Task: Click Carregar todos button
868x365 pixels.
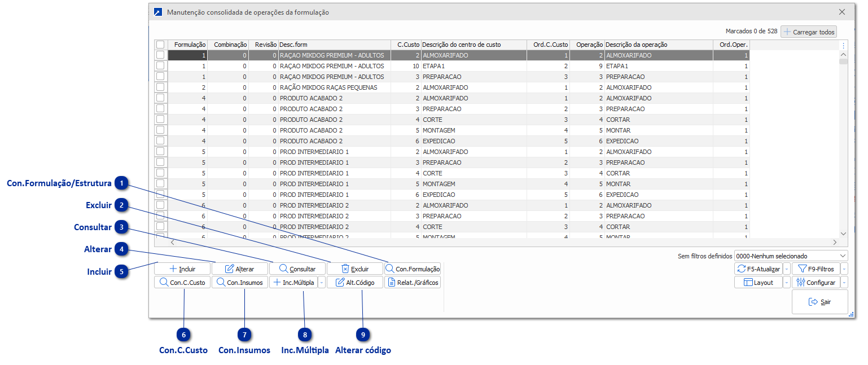Action: (808, 32)
